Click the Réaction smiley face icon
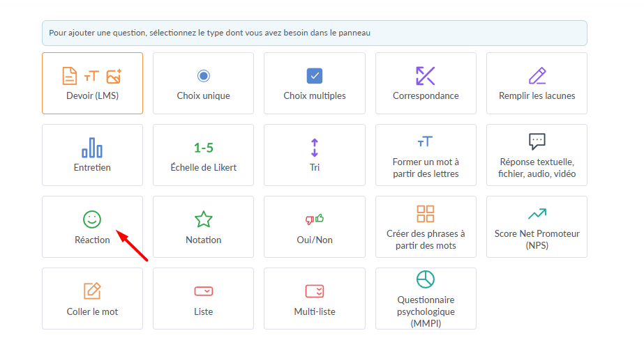The width and height of the screenshot is (644, 340). point(92,219)
